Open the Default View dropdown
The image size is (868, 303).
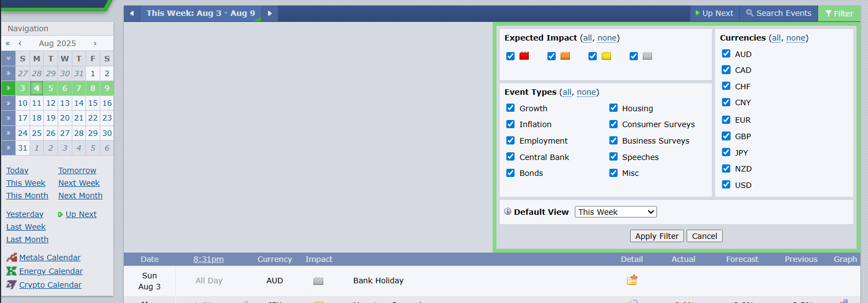615,212
